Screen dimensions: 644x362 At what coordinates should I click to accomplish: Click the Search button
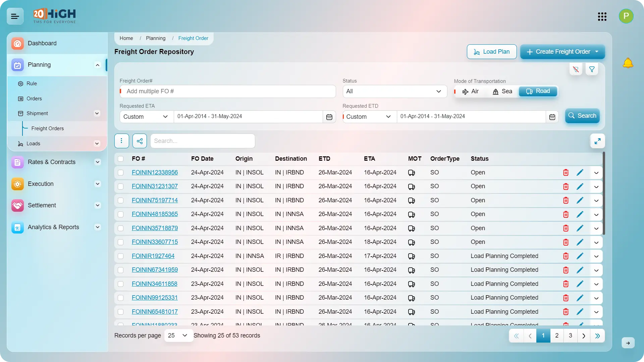pos(582,116)
